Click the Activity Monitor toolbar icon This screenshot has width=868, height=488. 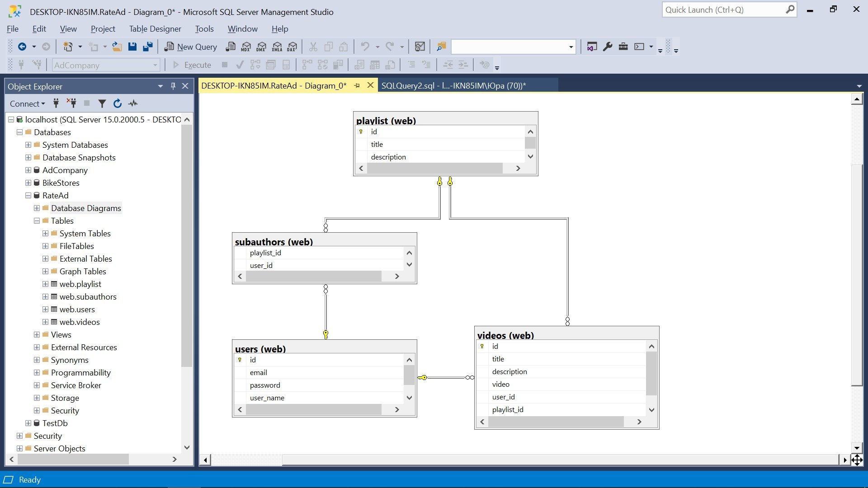tap(420, 47)
